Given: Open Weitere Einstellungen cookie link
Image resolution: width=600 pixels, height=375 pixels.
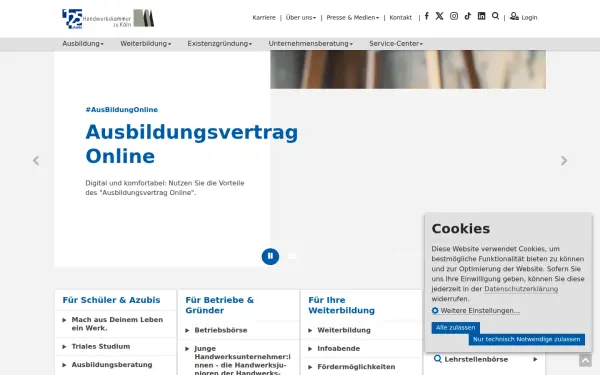Looking at the screenshot, I should (480, 311).
